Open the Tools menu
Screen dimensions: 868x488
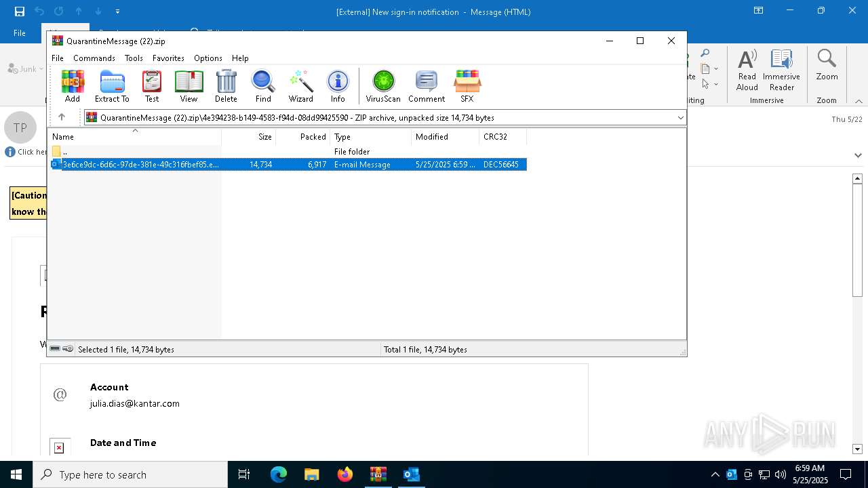(x=134, y=58)
